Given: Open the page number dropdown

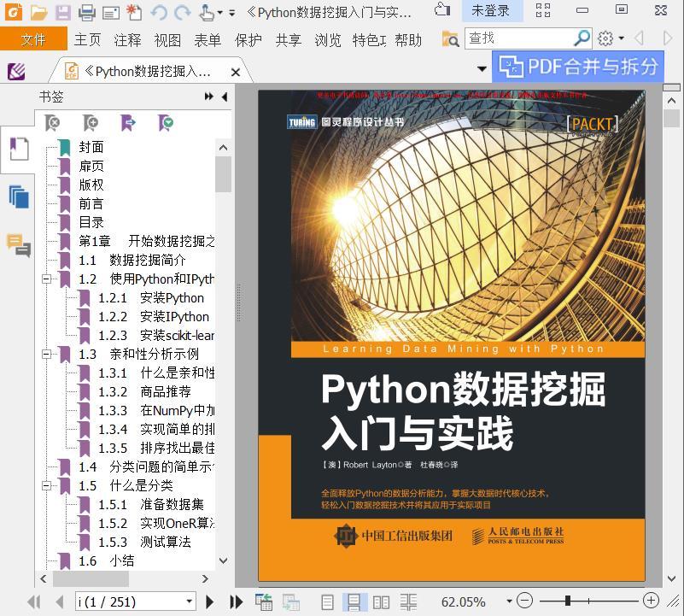Looking at the screenshot, I should click(190, 601).
